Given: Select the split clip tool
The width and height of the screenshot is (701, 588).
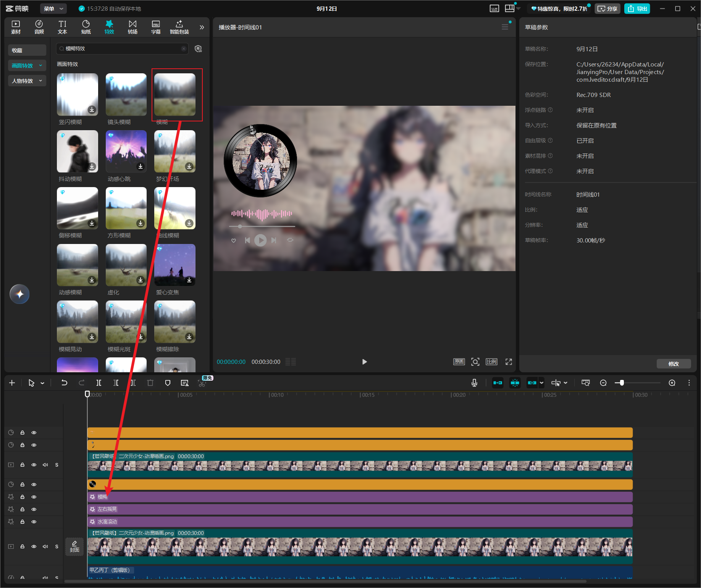Looking at the screenshot, I should [99, 383].
